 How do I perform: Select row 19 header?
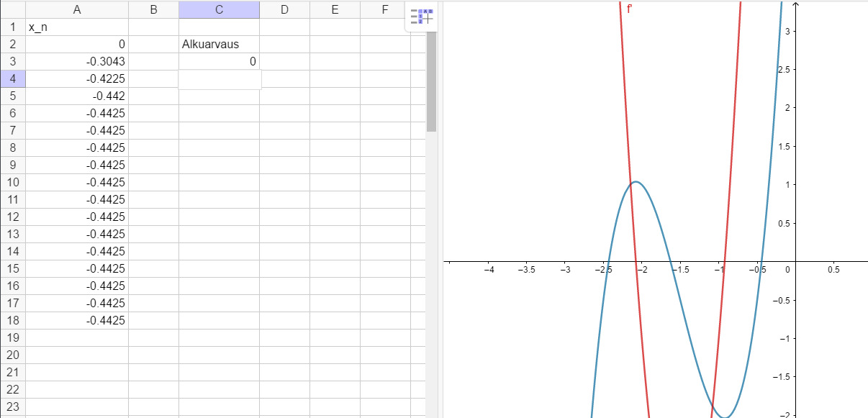point(13,338)
